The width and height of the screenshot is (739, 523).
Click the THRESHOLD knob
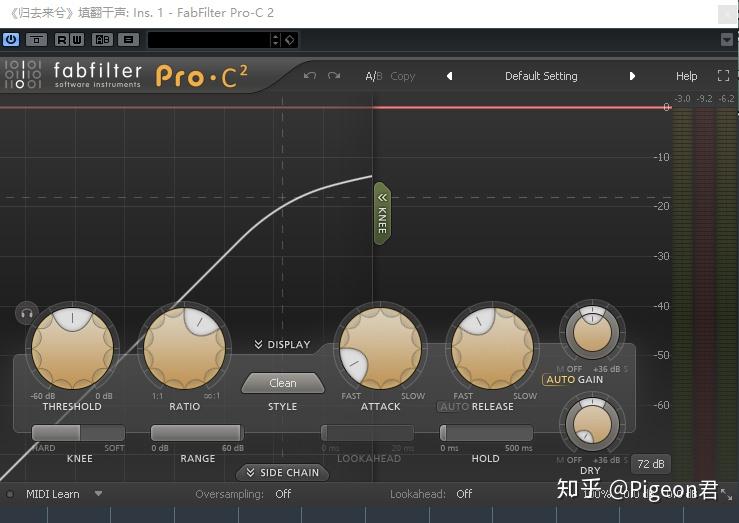coord(73,349)
